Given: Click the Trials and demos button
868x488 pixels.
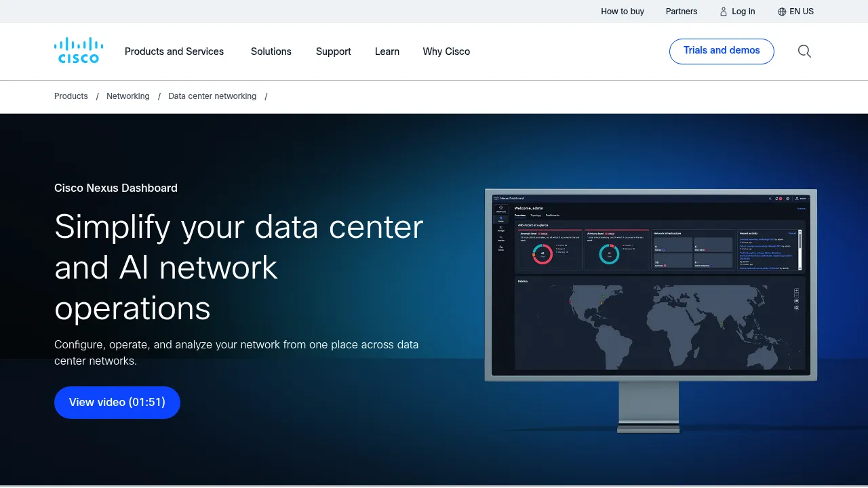Looking at the screenshot, I should [722, 52].
